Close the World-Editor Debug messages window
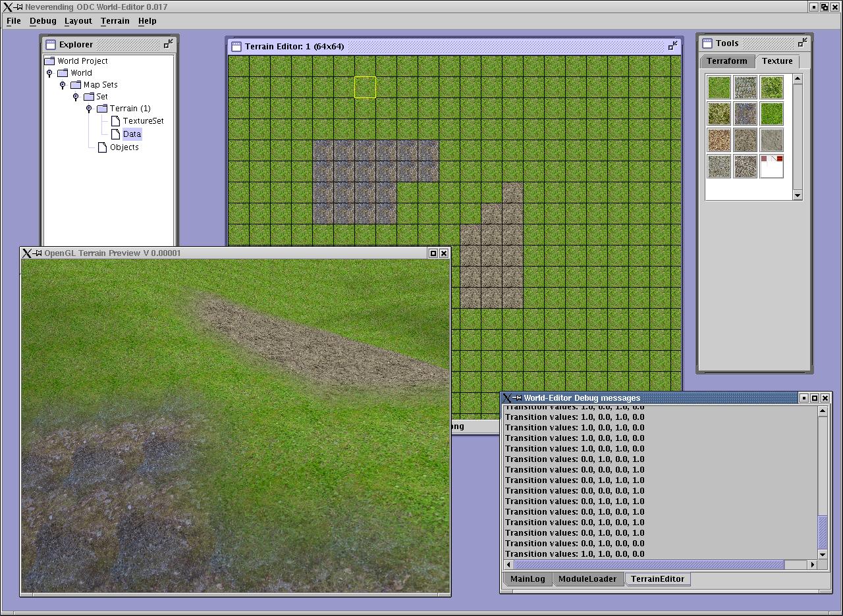 click(x=825, y=398)
